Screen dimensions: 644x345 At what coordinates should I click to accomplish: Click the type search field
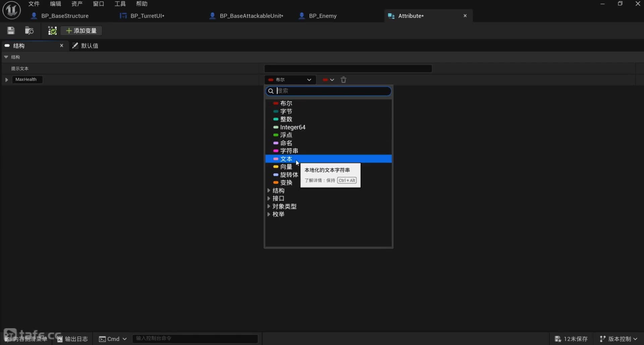332,91
